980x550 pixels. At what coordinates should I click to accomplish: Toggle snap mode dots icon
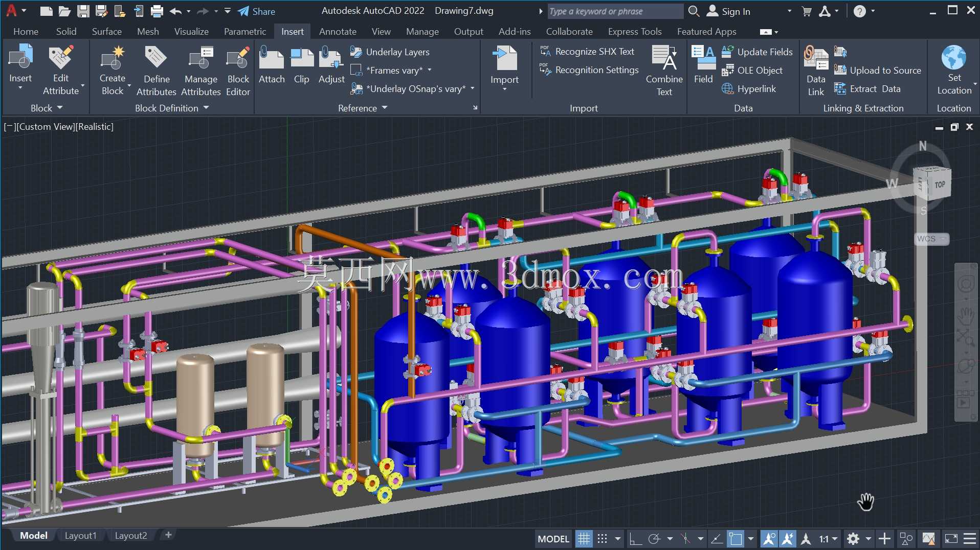(603, 538)
